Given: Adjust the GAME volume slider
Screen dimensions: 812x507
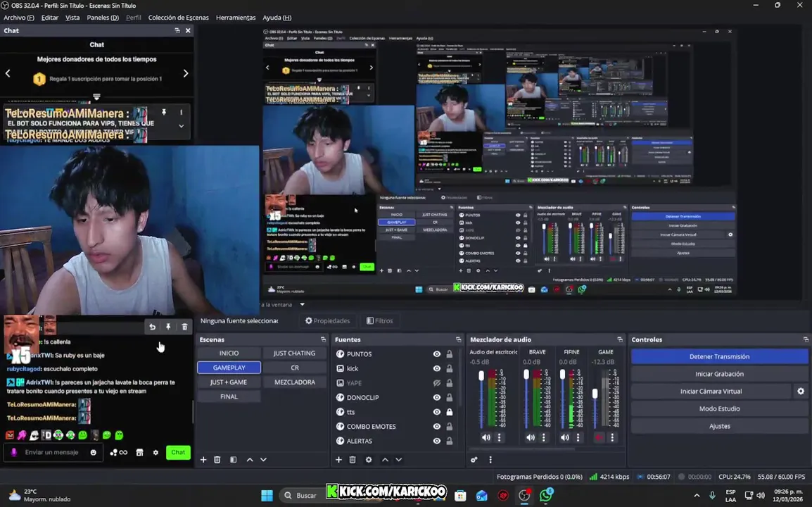Looking at the screenshot, I should point(595,394).
